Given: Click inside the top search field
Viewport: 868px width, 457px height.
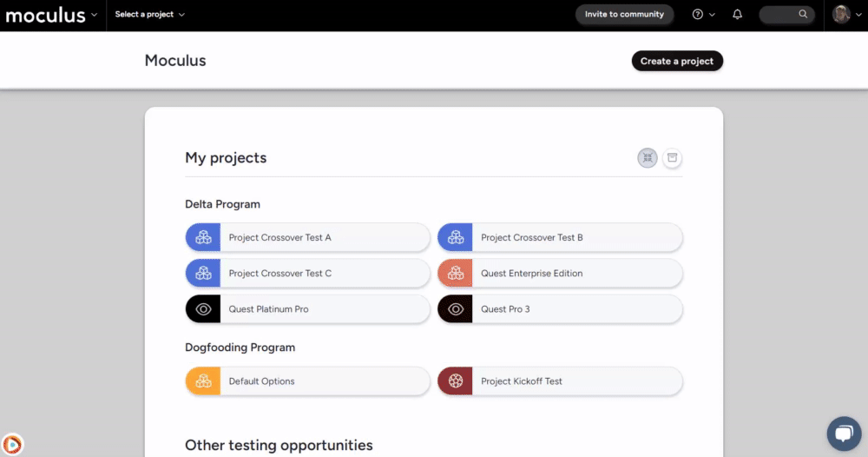Looking at the screenshot, I should point(779,15).
